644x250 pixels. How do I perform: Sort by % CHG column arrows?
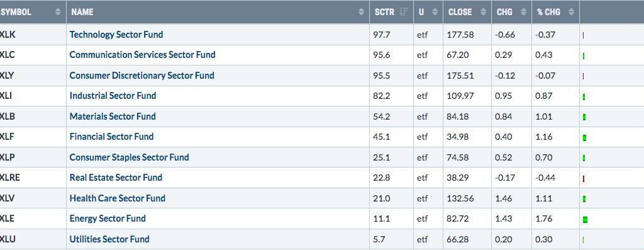pos(571,12)
